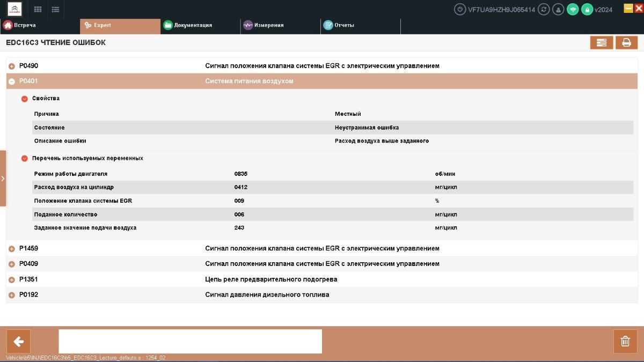Click the green lock icon
Screen dimensions: 644x362
(x=588, y=9)
